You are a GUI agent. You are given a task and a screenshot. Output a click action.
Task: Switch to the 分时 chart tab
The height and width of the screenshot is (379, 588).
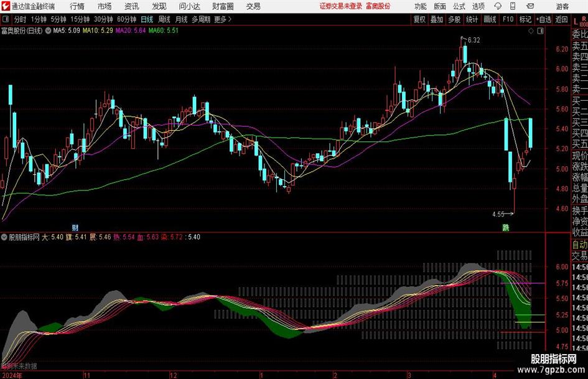(x=20, y=19)
